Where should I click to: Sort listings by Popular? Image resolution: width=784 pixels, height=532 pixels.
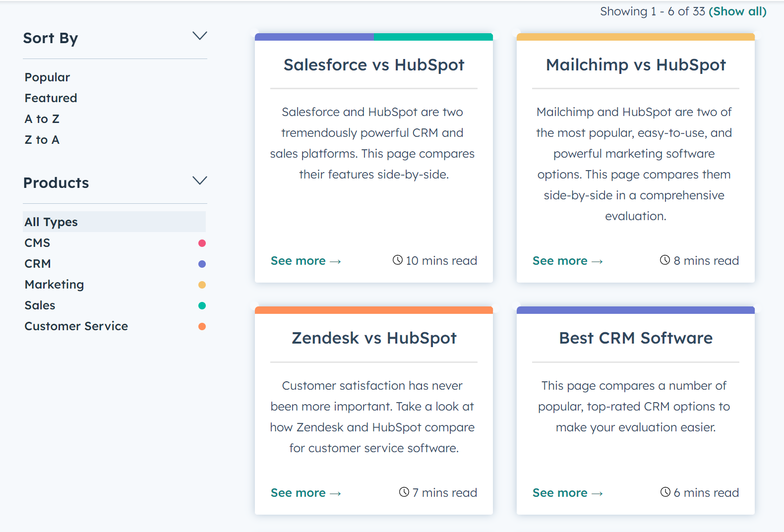click(x=48, y=77)
